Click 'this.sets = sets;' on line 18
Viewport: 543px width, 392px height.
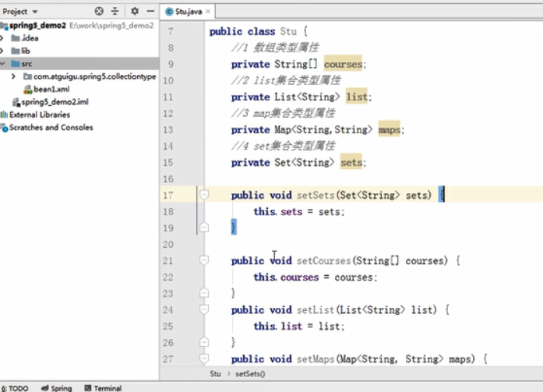click(299, 211)
